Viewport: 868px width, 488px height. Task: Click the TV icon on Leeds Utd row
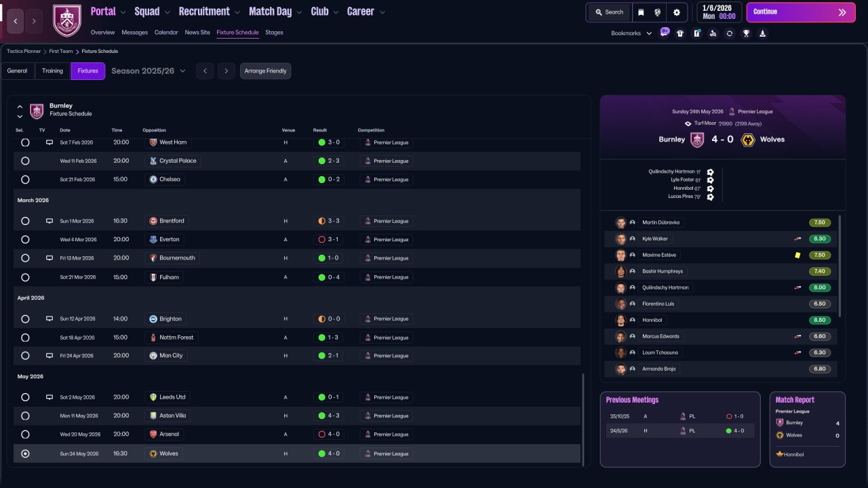pyautogui.click(x=49, y=397)
